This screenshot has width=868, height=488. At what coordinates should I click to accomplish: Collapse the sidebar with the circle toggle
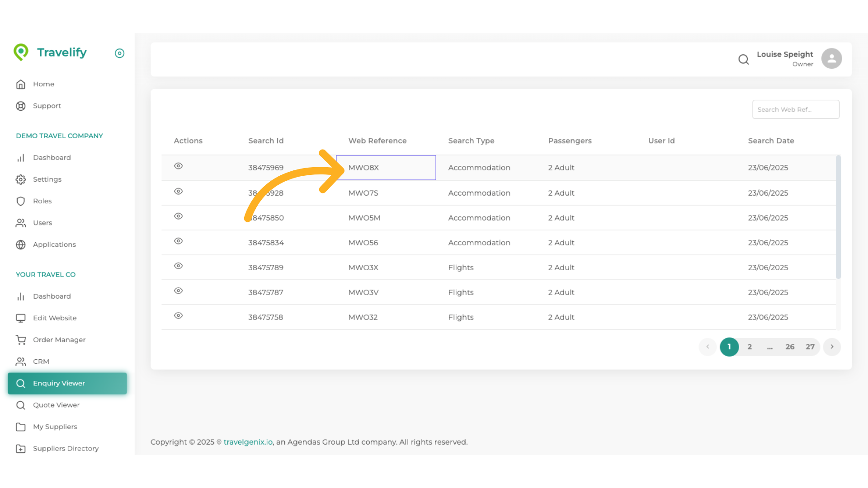tap(119, 53)
